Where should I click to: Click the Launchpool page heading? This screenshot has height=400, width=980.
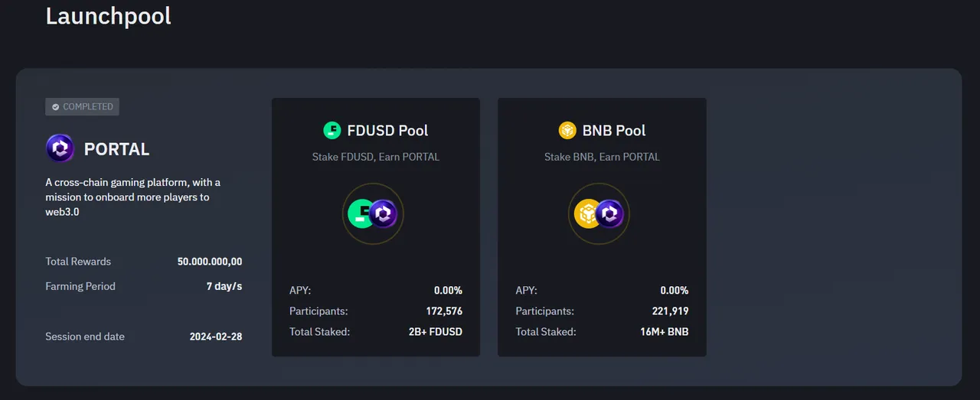[108, 15]
